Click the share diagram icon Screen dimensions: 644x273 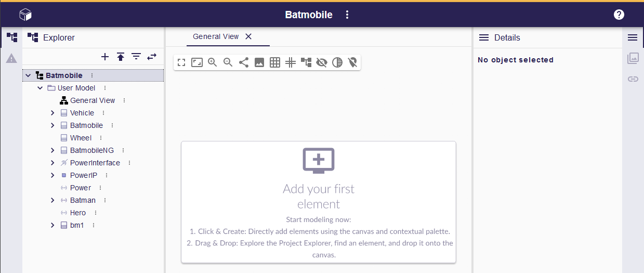pyautogui.click(x=243, y=63)
